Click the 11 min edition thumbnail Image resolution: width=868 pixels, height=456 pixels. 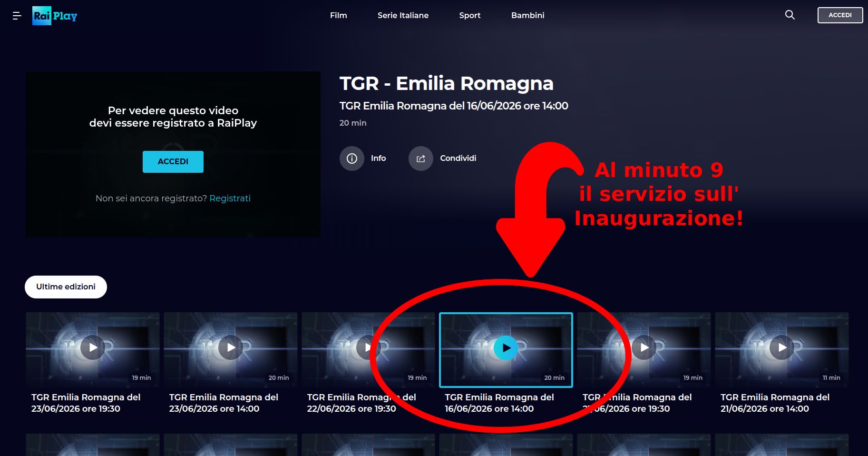(782, 350)
